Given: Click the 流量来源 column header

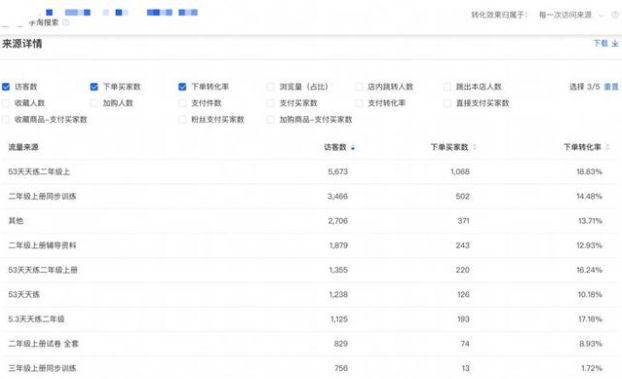Looking at the screenshot, I should (x=23, y=147).
